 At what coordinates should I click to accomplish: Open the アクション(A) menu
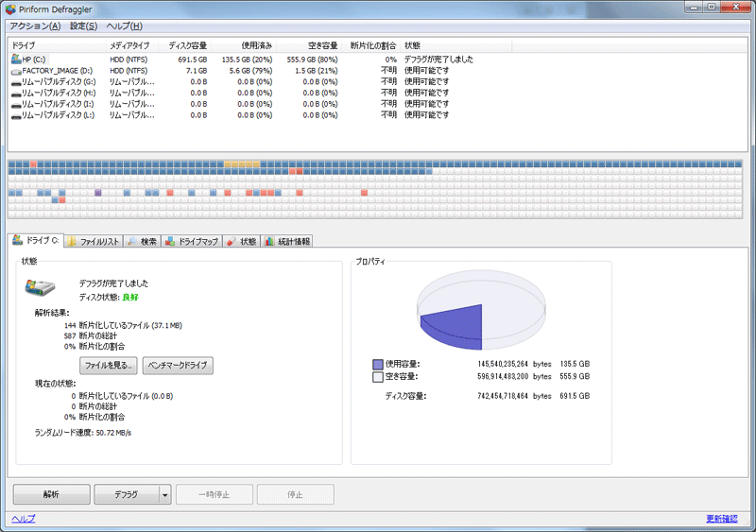[35, 26]
